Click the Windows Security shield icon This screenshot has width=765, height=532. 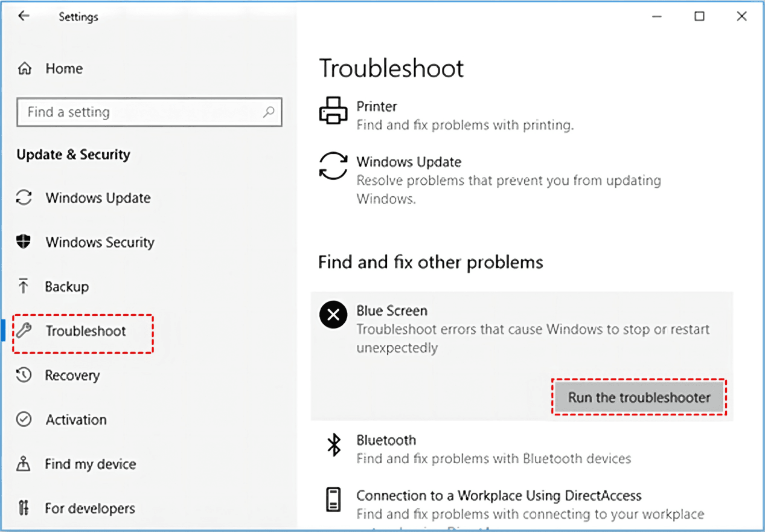(24, 242)
